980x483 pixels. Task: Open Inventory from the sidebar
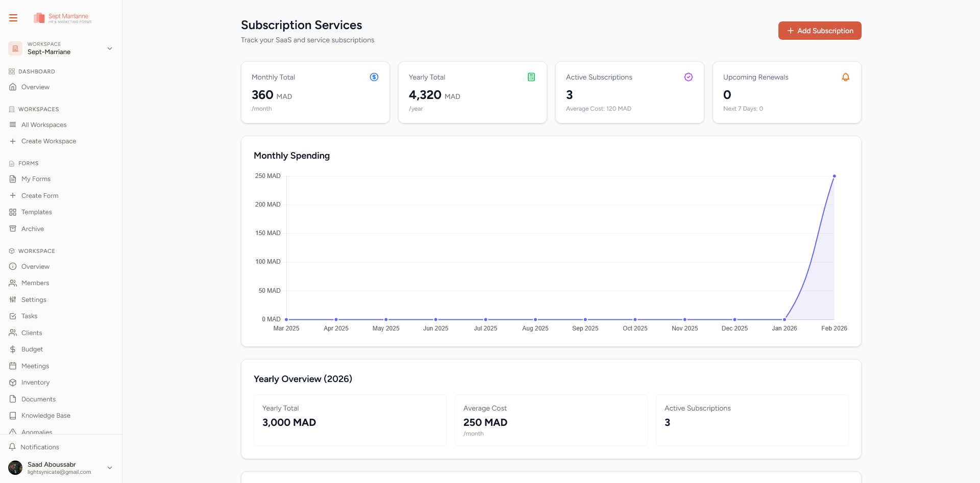(x=35, y=383)
